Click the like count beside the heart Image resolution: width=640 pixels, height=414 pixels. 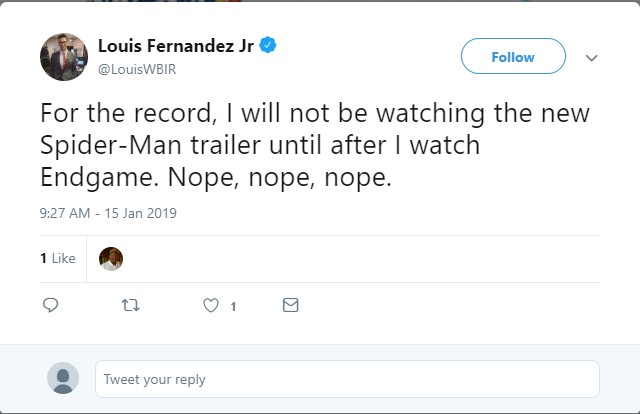pyautogui.click(x=233, y=306)
